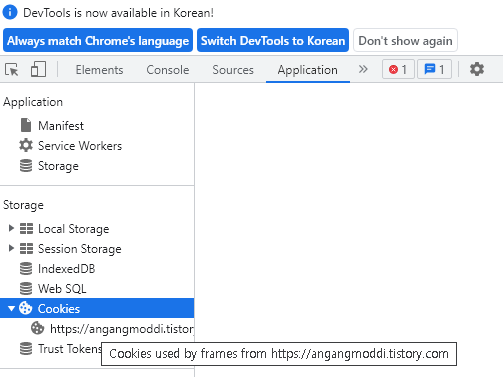Screen dimensions: 503x377
Task: Click the cookie icon beside angangmoddi URL
Action: (x=38, y=328)
